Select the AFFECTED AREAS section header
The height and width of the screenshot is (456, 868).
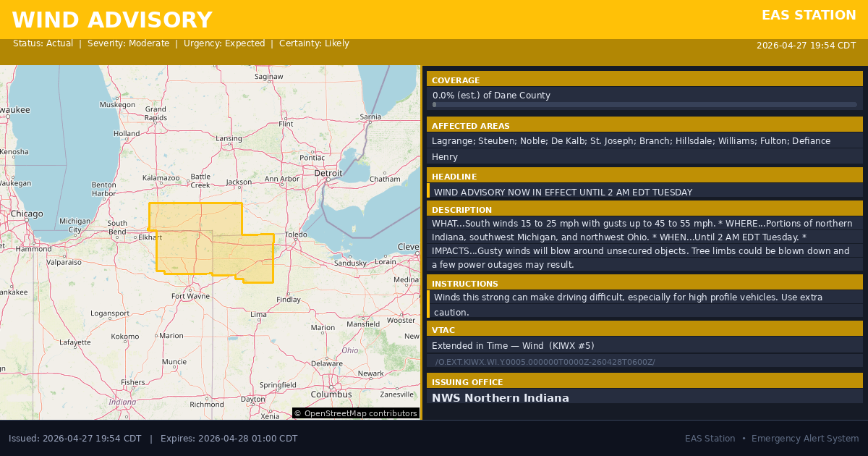470,126
